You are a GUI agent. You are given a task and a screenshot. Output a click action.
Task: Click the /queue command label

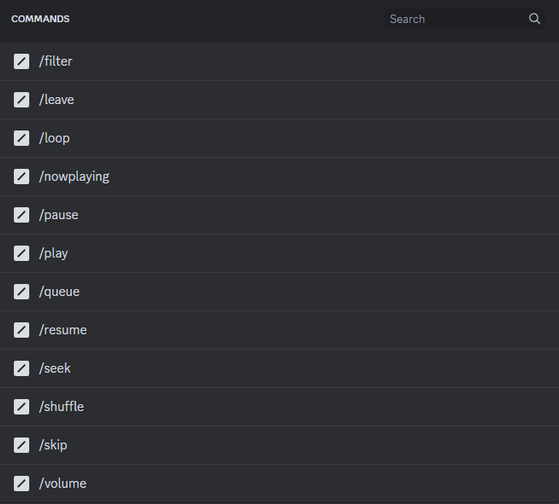tap(59, 292)
